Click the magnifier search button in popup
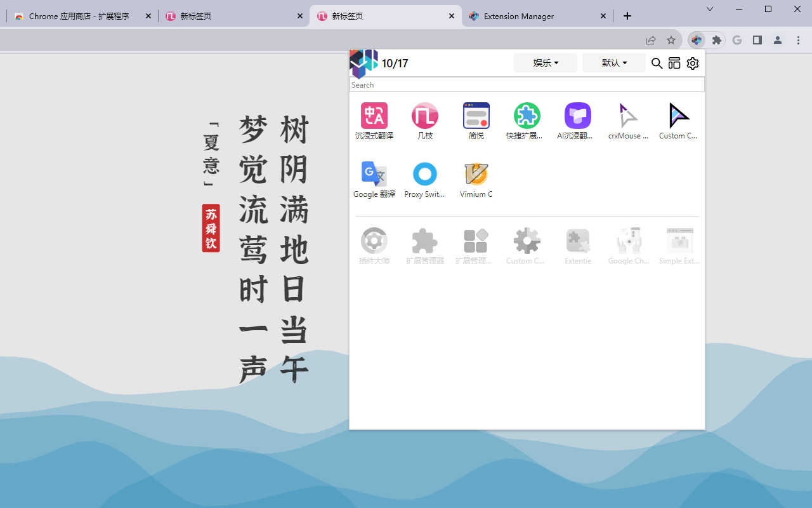This screenshot has height=508, width=812. coord(657,63)
